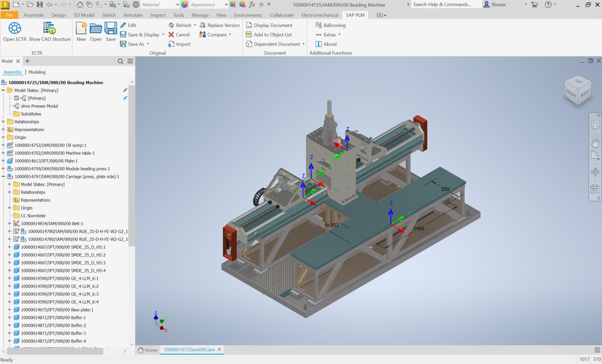Click the Home document tab

click(x=148, y=350)
